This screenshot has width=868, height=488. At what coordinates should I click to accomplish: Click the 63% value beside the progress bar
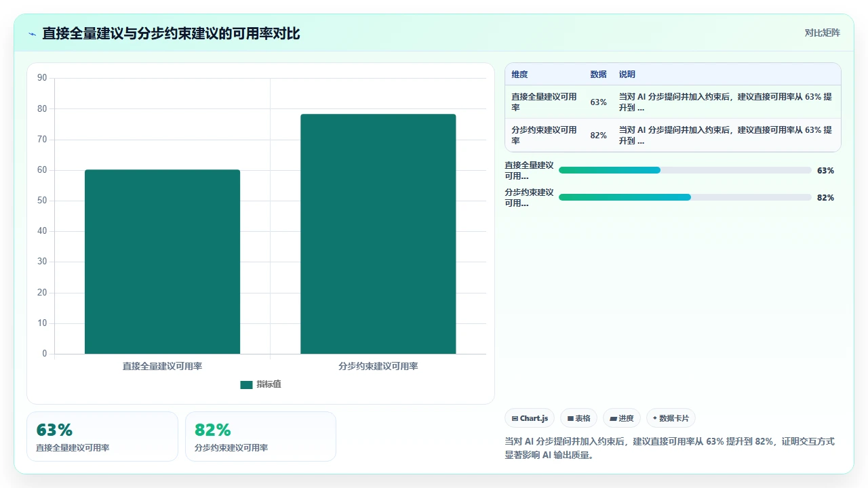click(x=825, y=171)
